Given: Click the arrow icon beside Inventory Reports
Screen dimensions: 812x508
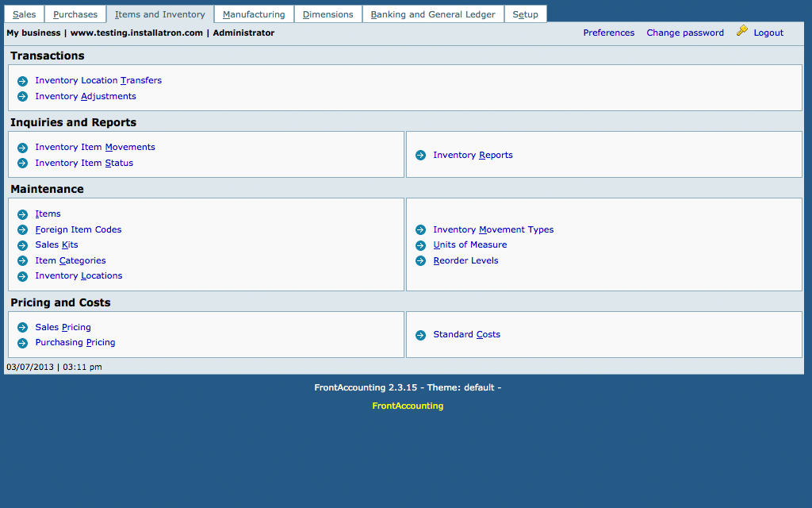Looking at the screenshot, I should [420, 156].
